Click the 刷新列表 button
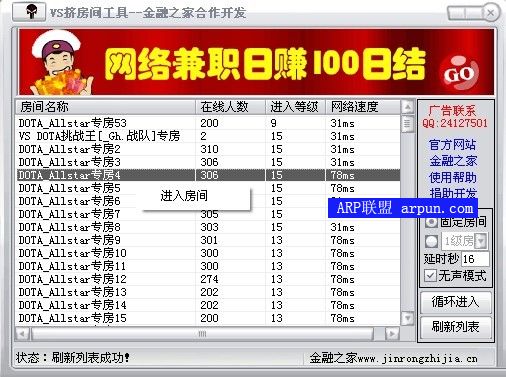This screenshot has height=377, width=506. pyautogui.click(x=455, y=327)
